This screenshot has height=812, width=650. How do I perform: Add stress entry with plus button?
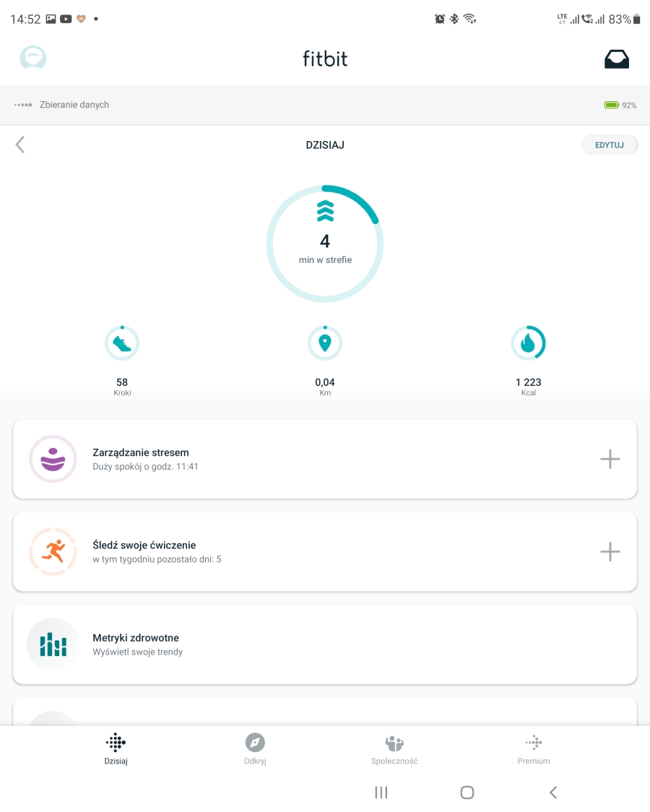click(x=610, y=459)
